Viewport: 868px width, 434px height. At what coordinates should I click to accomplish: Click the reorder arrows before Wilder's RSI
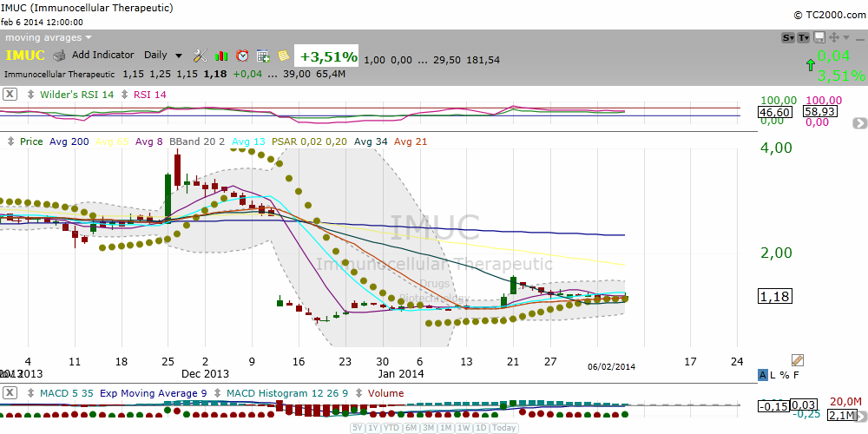point(31,95)
